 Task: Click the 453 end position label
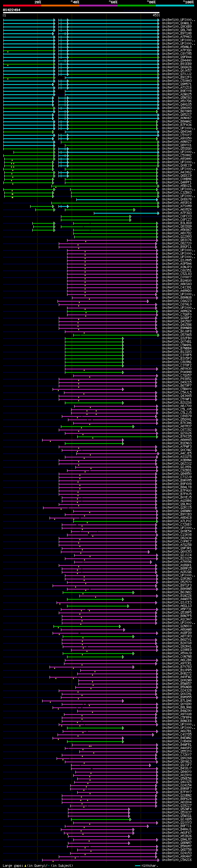(x=155, y=15)
